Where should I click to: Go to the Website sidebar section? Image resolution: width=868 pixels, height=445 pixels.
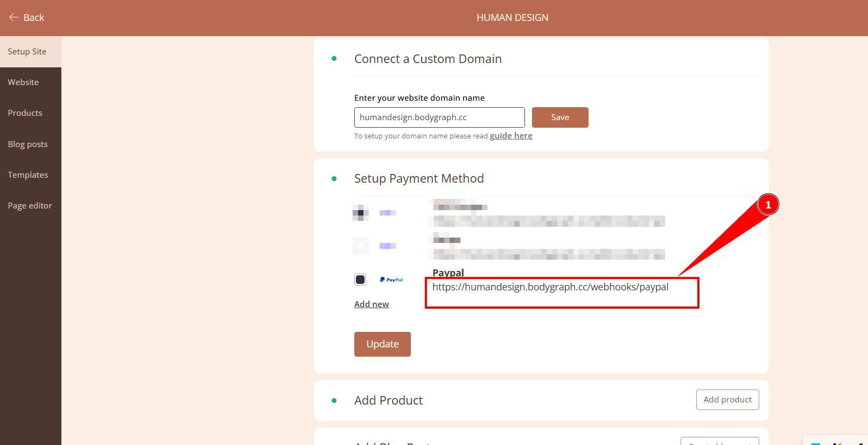[x=23, y=82]
